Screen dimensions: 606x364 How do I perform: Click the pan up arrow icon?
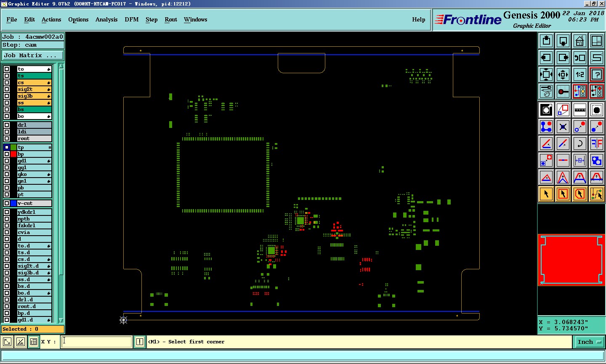point(546,41)
